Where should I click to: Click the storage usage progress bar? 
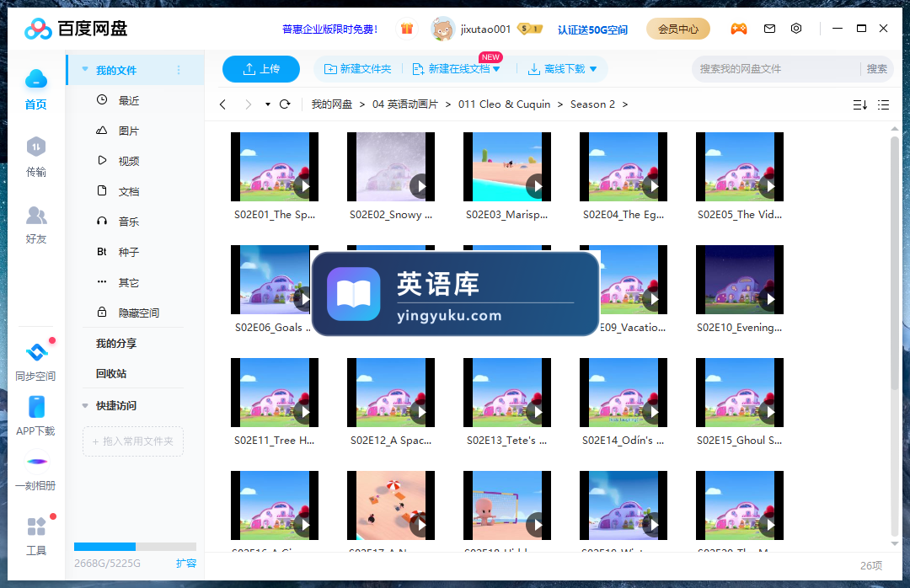[x=135, y=547]
